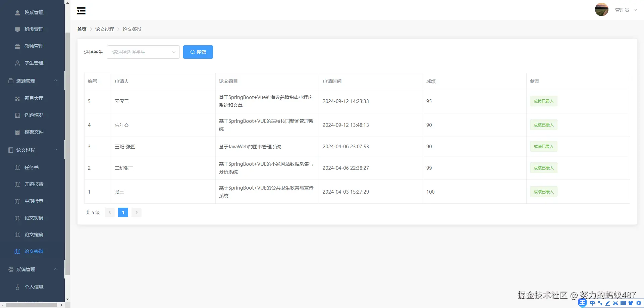Click the scissors screenshot icon in system tray

615,303
